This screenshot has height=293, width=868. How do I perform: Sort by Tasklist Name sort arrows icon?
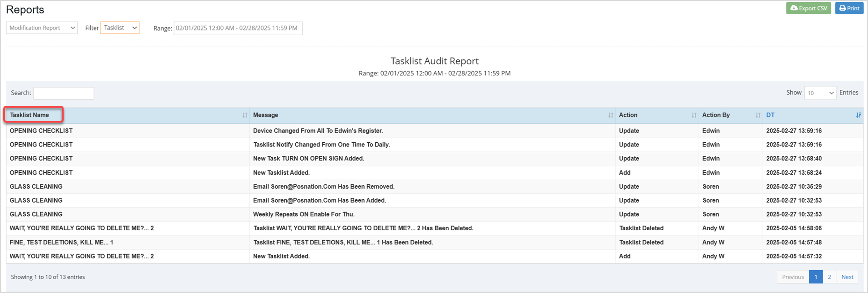click(245, 115)
